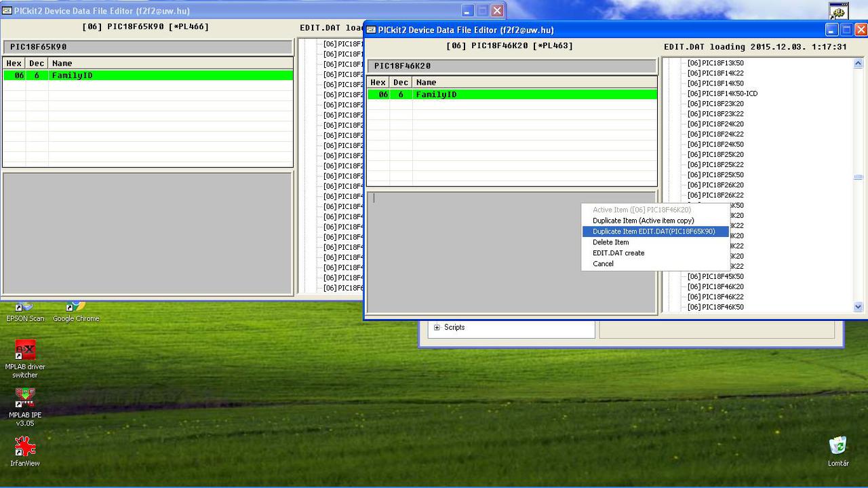Select [06] PIC18F46K50 in device tree

(x=715, y=307)
